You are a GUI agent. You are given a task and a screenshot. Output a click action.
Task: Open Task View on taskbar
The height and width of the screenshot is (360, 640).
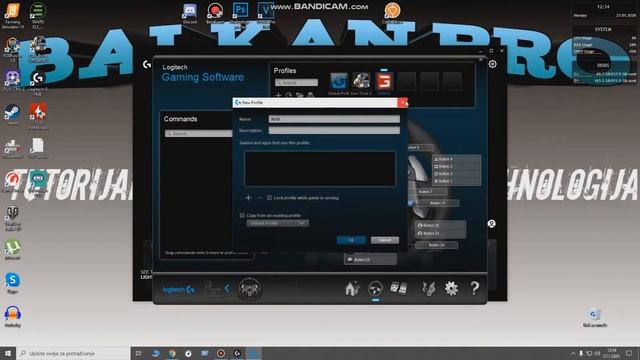pos(138,353)
